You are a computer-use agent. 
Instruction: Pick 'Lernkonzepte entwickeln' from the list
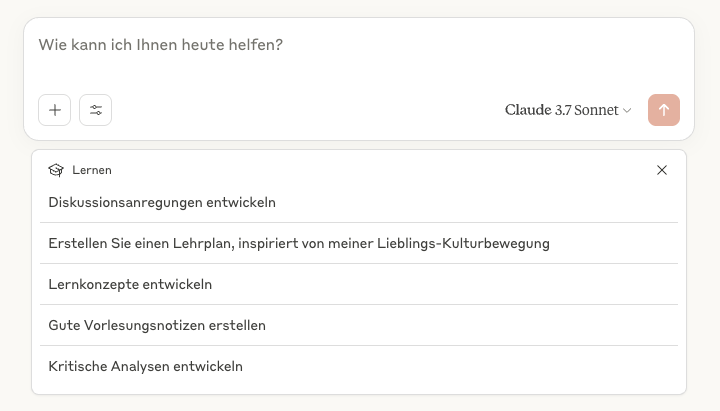click(x=130, y=284)
